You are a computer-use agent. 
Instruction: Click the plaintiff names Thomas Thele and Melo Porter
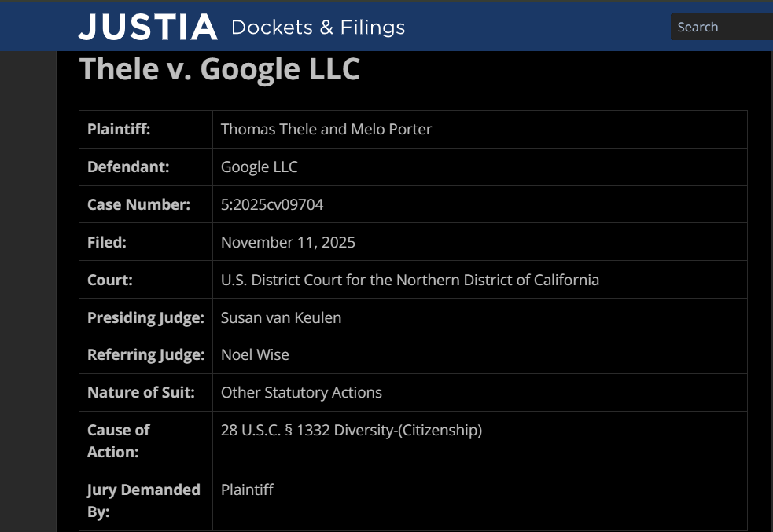coord(326,129)
